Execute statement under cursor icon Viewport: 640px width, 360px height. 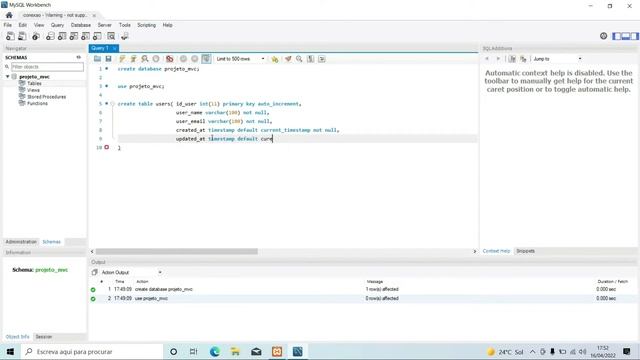(x=133, y=59)
